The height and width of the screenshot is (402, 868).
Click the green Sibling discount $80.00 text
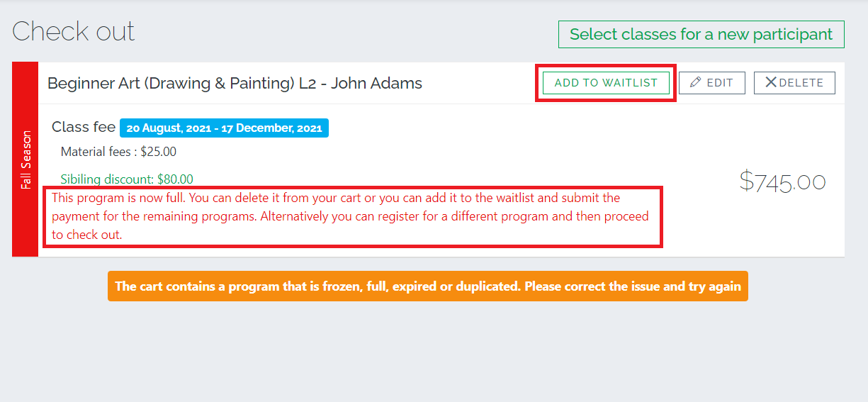[x=127, y=179]
